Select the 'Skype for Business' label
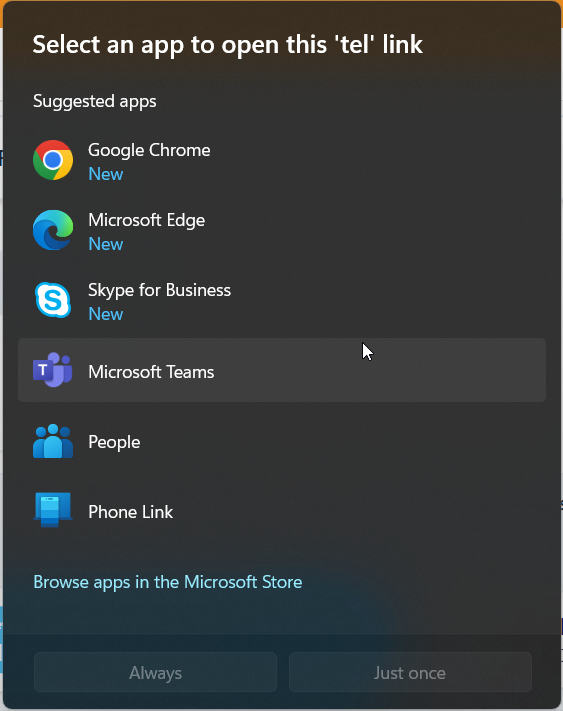The height and width of the screenshot is (711, 563). [x=160, y=290]
